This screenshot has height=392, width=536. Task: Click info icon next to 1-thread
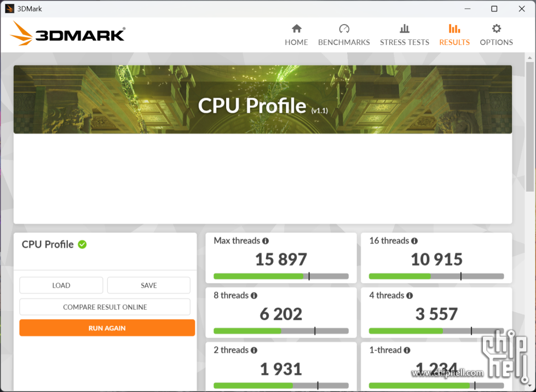click(x=407, y=350)
